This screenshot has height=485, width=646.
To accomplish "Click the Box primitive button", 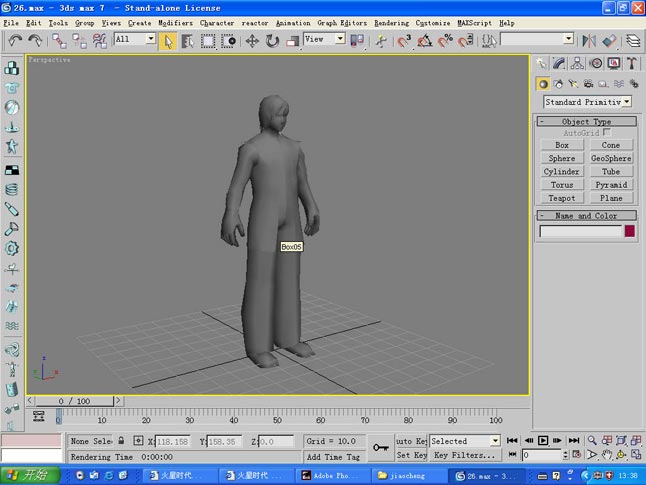I will [x=562, y=145].
